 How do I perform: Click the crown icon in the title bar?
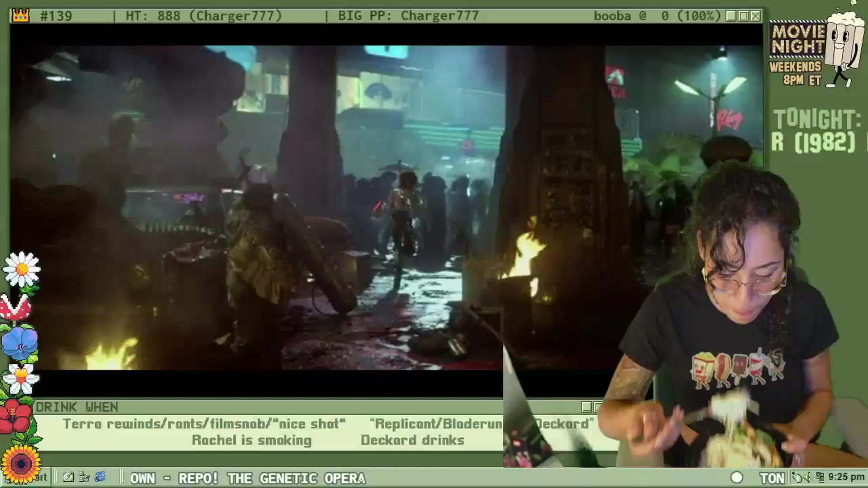[21, 16]
